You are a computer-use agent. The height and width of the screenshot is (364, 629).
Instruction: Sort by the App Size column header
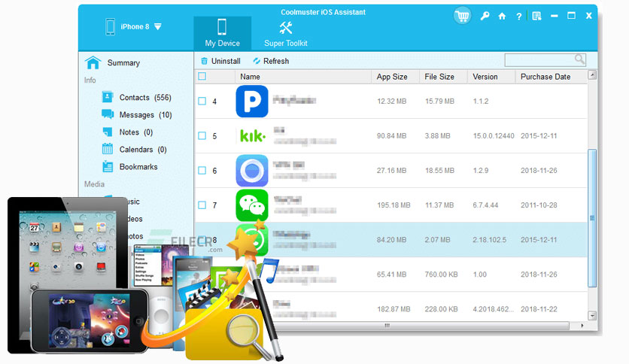coord(396,77)
